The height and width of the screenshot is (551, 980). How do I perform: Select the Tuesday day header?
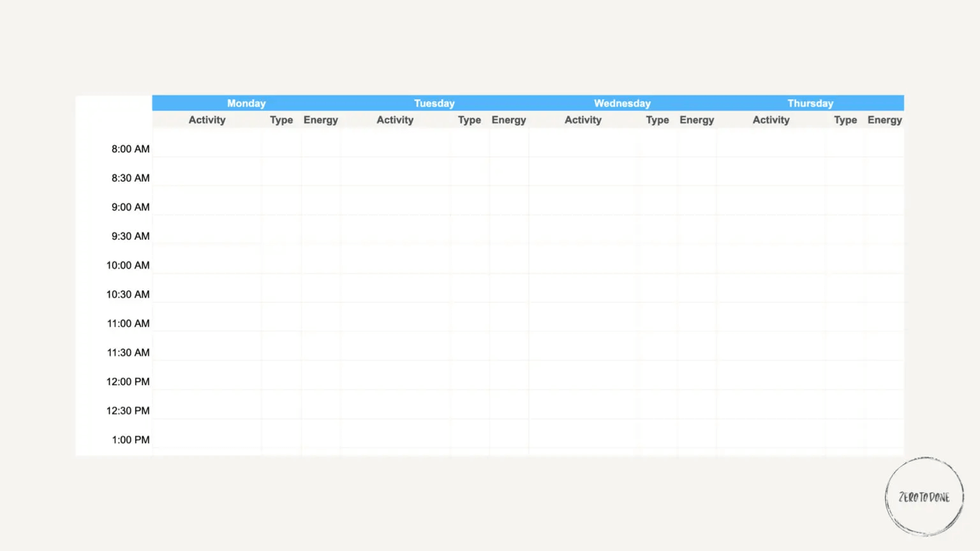(x=434, y=103)
